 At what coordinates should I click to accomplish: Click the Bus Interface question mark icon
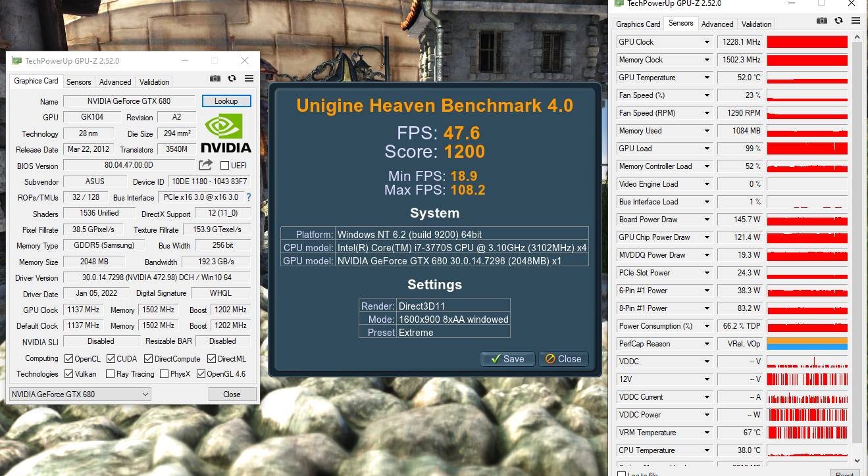(x=249, y=197)
